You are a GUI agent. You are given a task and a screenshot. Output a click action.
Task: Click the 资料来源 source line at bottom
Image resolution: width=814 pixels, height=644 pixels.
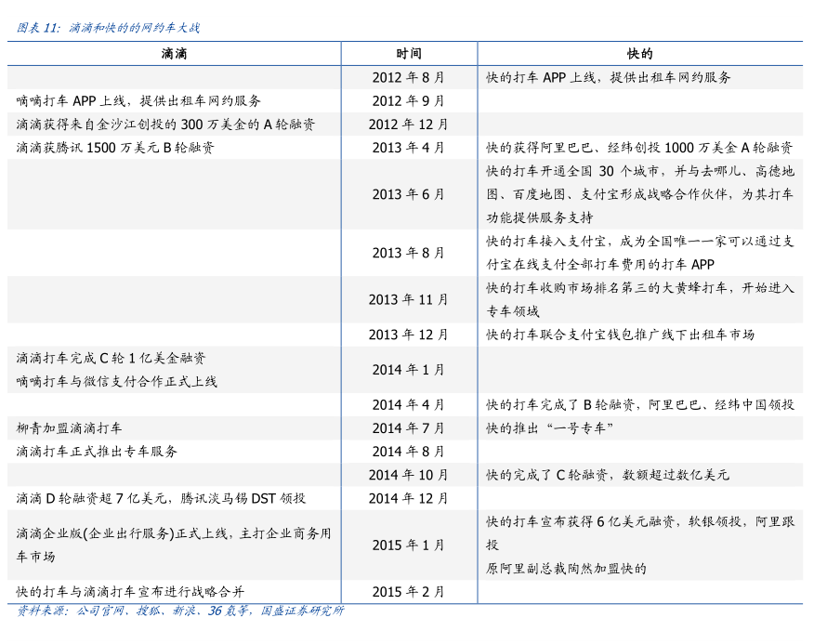tap(180, 611)
